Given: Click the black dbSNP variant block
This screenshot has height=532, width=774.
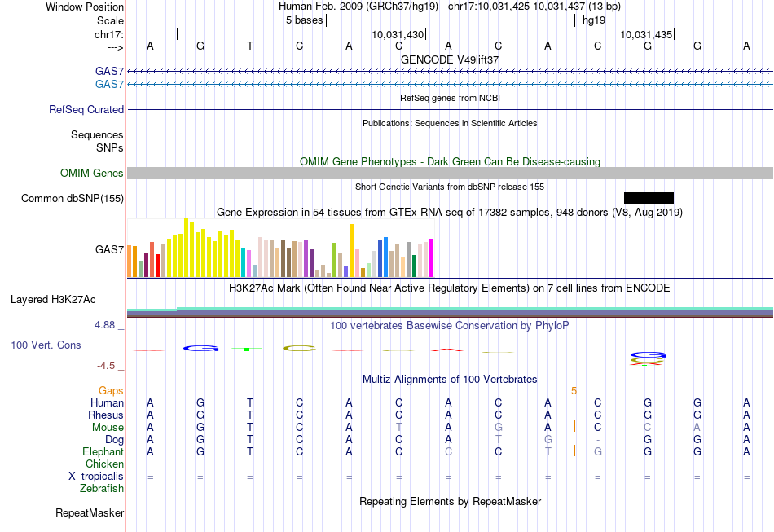Looking at the screenshot, I should tap(649, 199).
